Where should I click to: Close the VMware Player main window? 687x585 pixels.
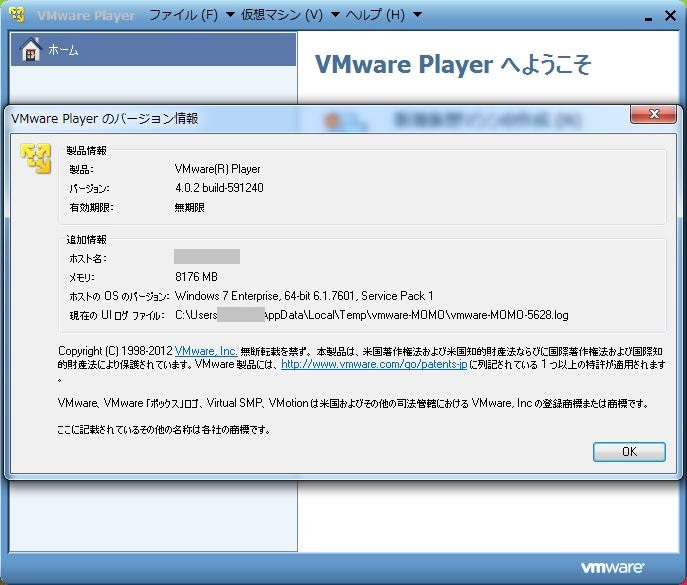(670, 16)
